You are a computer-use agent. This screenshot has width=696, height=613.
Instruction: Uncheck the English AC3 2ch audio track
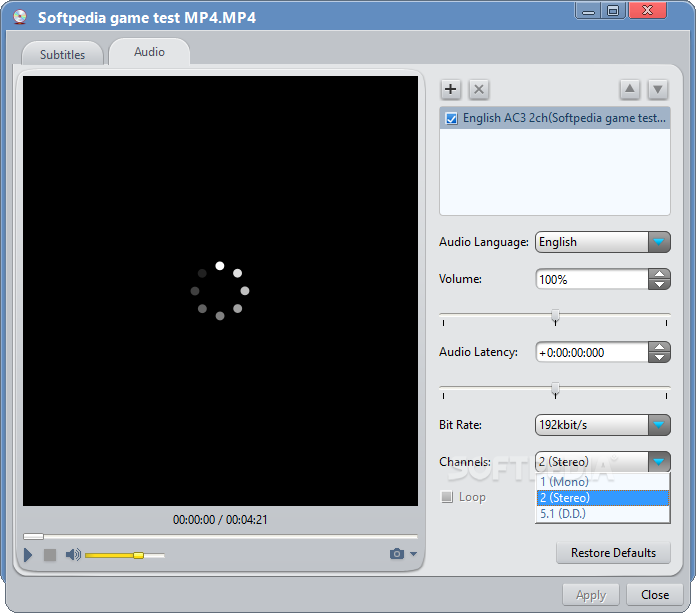451,119
